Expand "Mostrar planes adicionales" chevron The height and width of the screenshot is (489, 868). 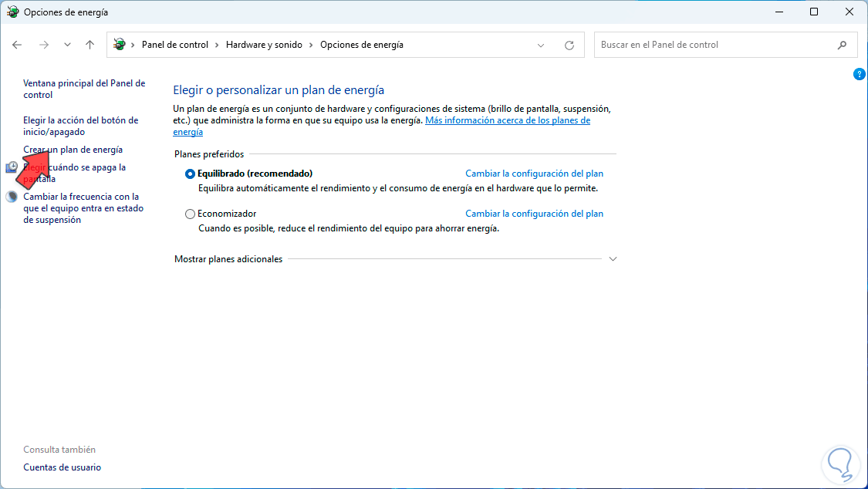613,259
